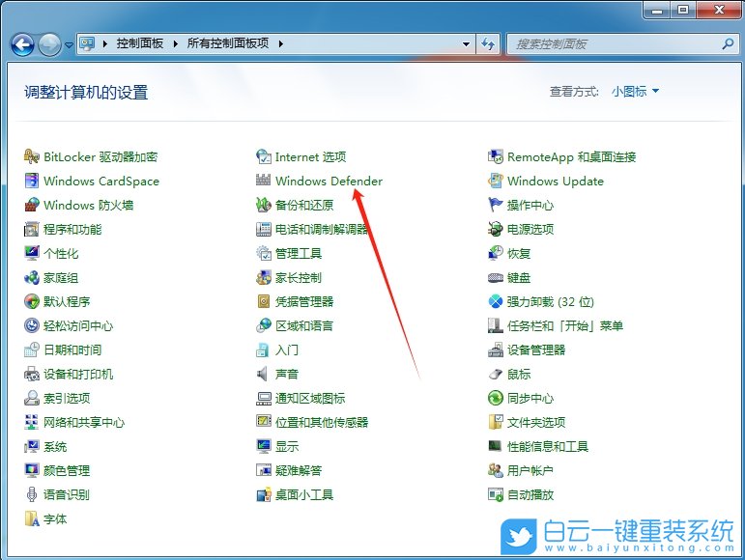Click the 所有控制面板项 breadcrumb
The height and width of the screenshot is (560, 745).
[x=228, y=43]
